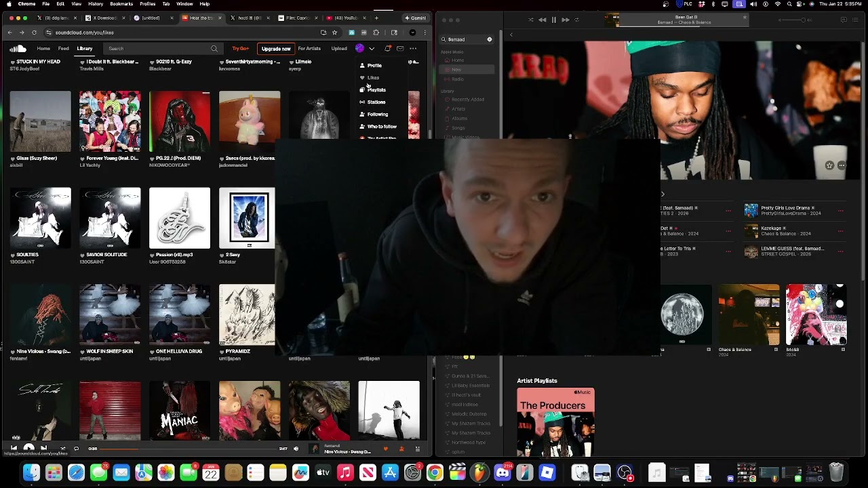Click the Music app fast-forward button
This screenshot has height=488, width=868.
pyautogui.click(x=565, y=20)
